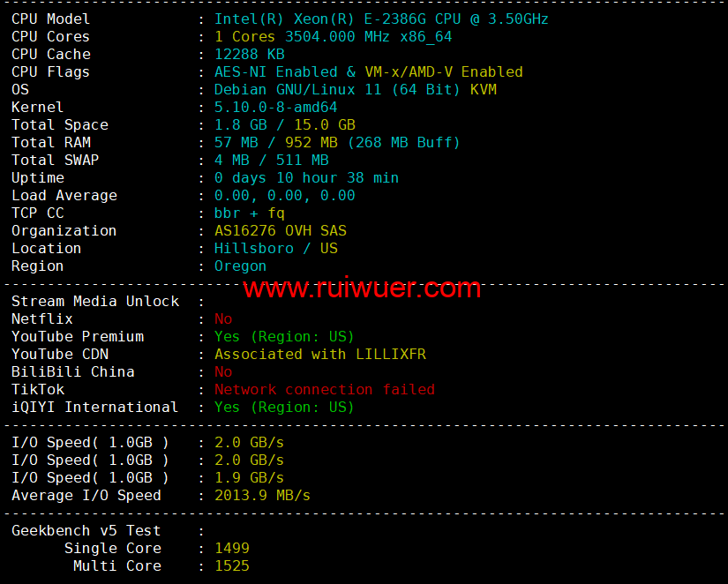Click the Geekbench Single Core score 1499

(x=232, y=548)
